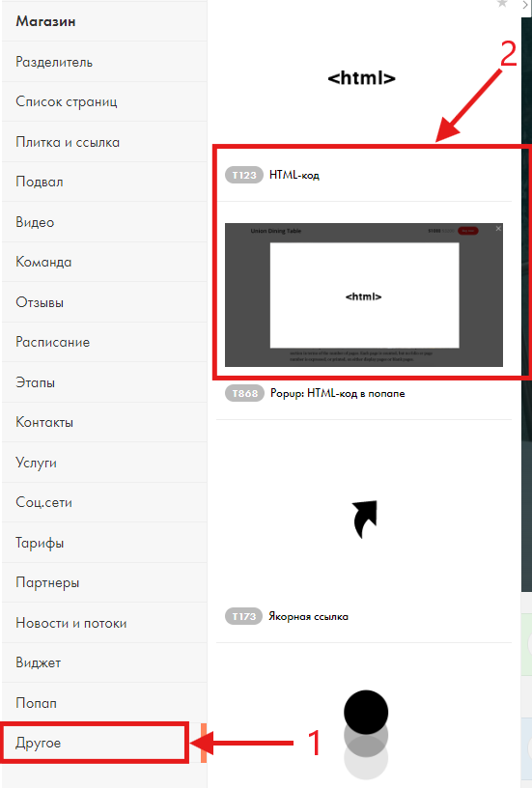Viewport: 532px width, 788px height.
Task: Click the star favorite icon at top
Action: [502, 3]
